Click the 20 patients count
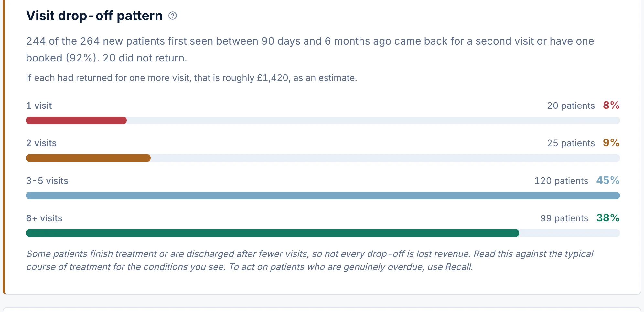This screenshot has width=644, height=312. tap(571, 106)
